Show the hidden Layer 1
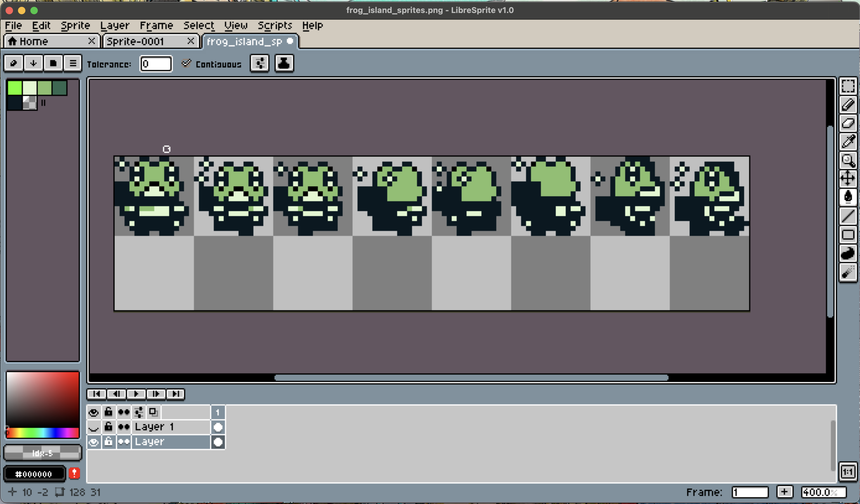Image resolution: width=860 pixels, height=504 pixels. [x=94, y=427]
